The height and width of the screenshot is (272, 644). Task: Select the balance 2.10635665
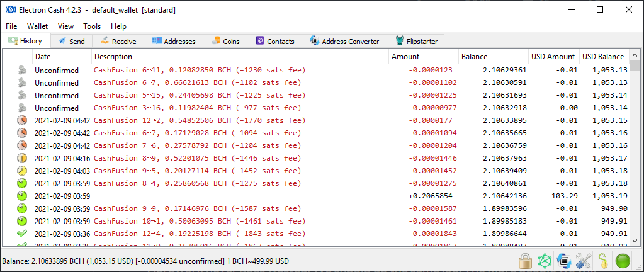(x=505, y=133)
